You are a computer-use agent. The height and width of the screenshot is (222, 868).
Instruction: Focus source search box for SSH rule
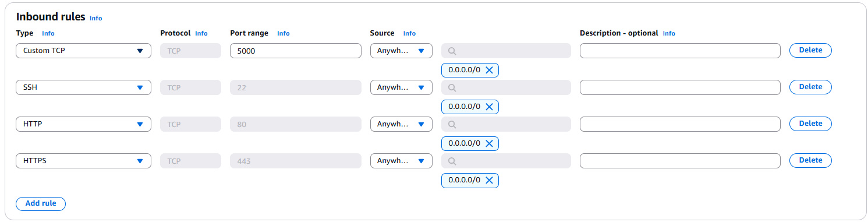pos(506,87)
